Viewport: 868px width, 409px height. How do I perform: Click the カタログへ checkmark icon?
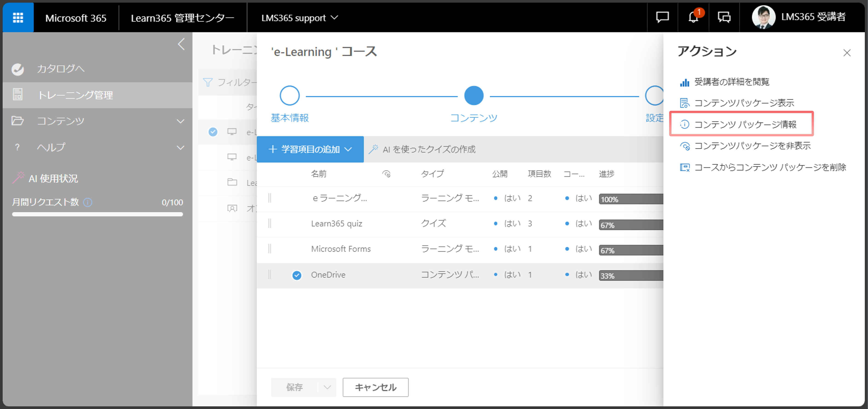tap(17, 69)
